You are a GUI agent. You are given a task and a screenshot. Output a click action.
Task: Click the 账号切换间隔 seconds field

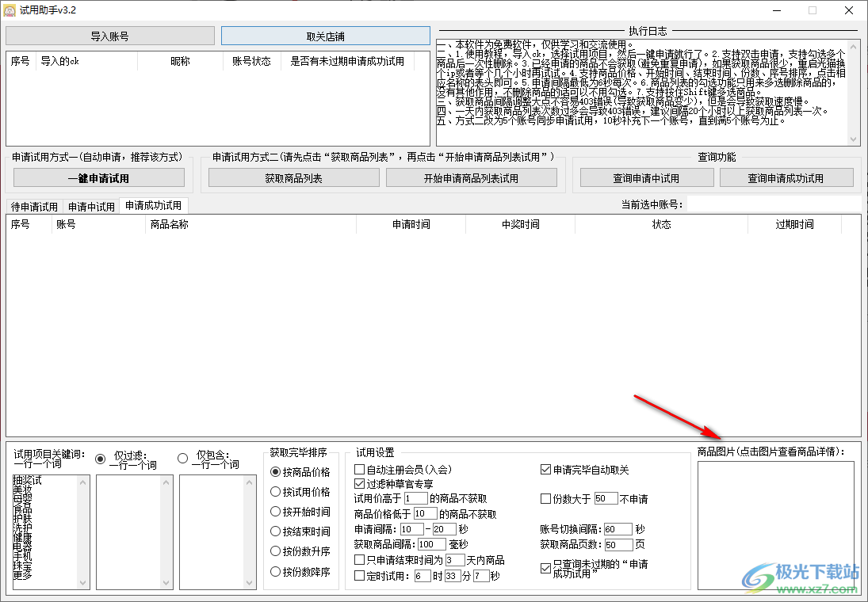(618, 529)
